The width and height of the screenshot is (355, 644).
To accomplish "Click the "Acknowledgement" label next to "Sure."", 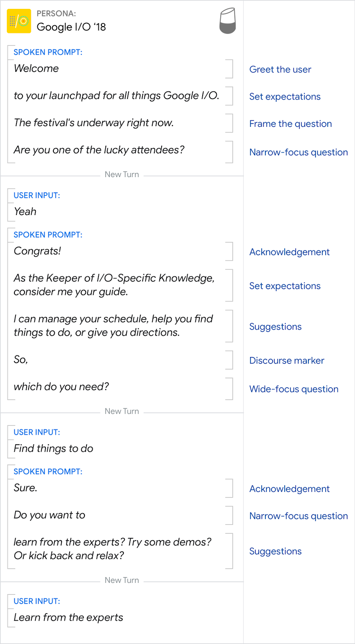I will (289, 489).
